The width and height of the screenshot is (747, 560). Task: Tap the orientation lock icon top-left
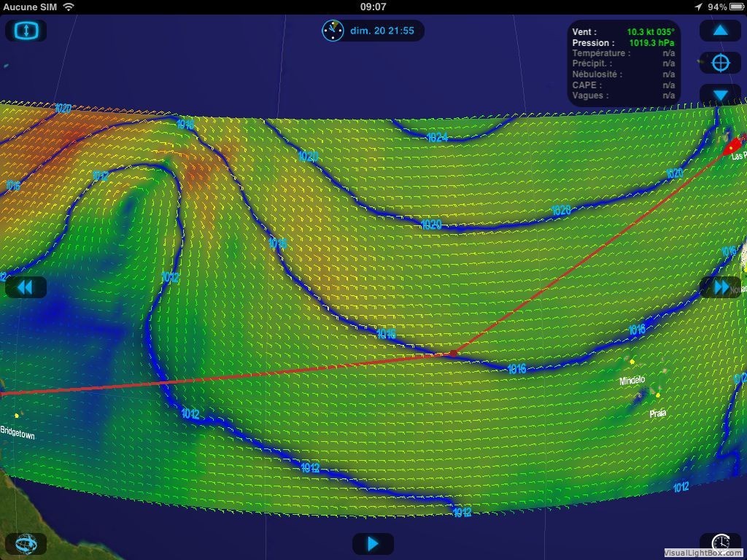click(26, 31)
